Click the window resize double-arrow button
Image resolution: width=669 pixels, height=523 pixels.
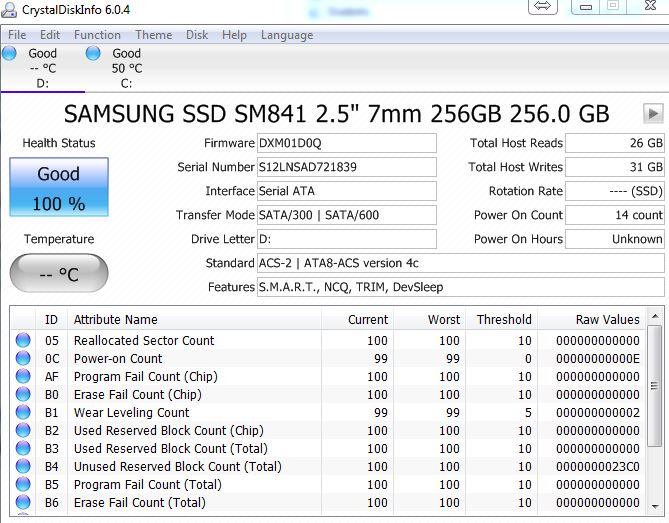point(543,6)
